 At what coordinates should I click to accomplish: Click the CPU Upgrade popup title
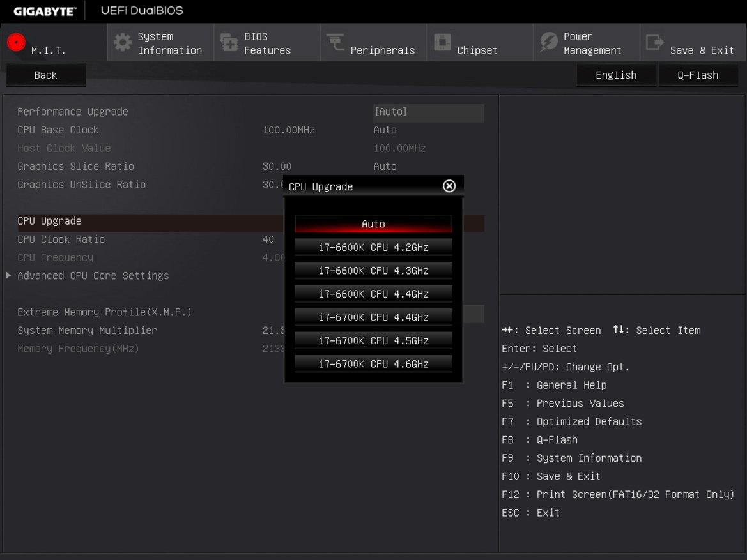(321, 186)
